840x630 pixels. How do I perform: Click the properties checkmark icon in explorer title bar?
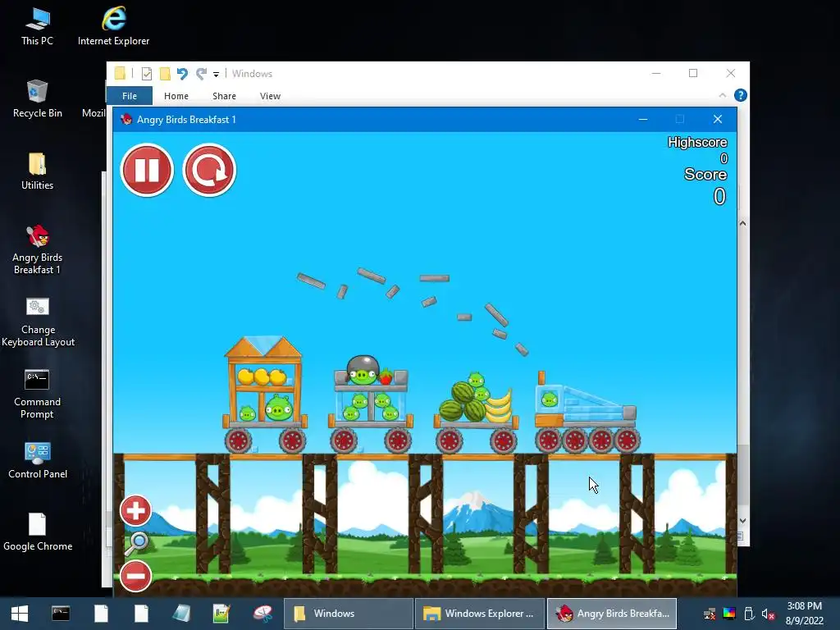146,73
